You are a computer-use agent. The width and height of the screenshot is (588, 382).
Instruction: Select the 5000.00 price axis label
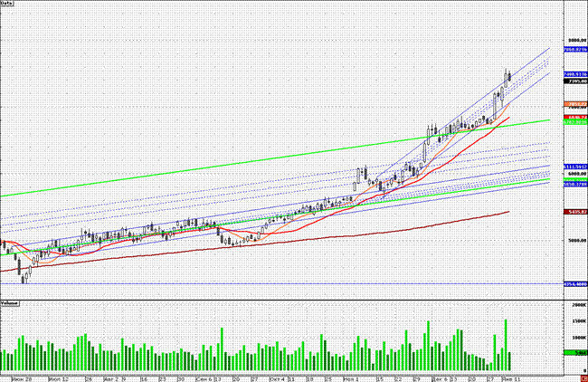click(x=578, y=241)
